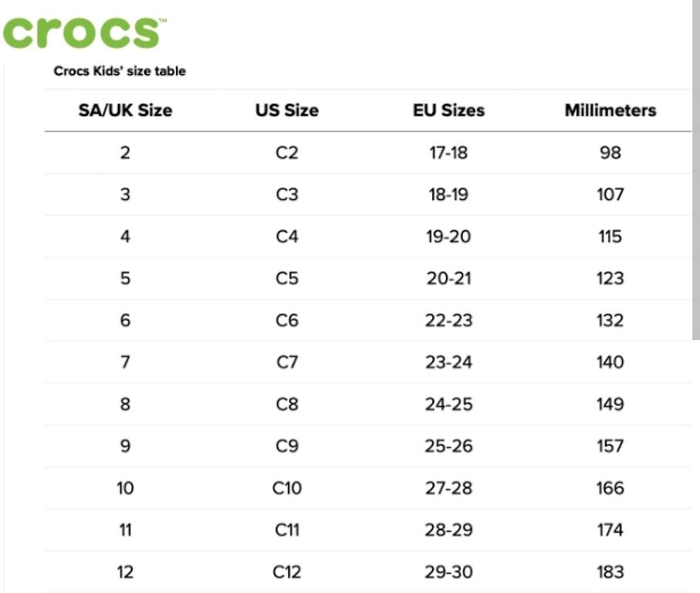
Task: Click the EU Sizes column header
Action: (448, 110)
